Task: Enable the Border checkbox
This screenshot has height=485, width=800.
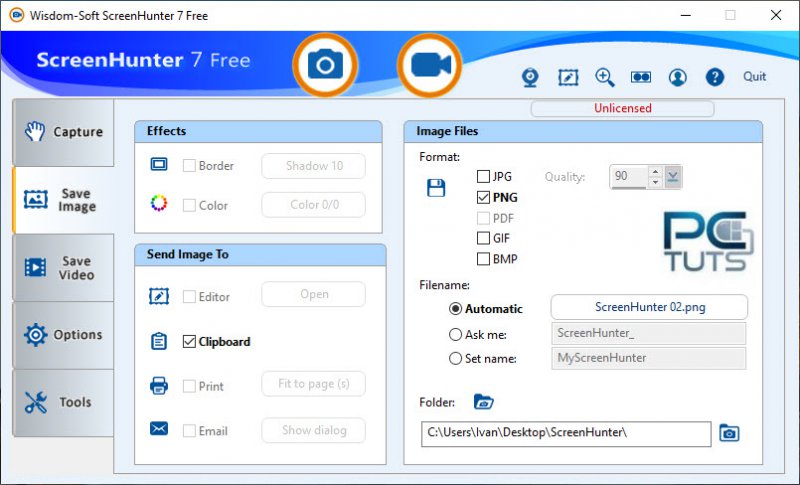Action: point(189,166)
